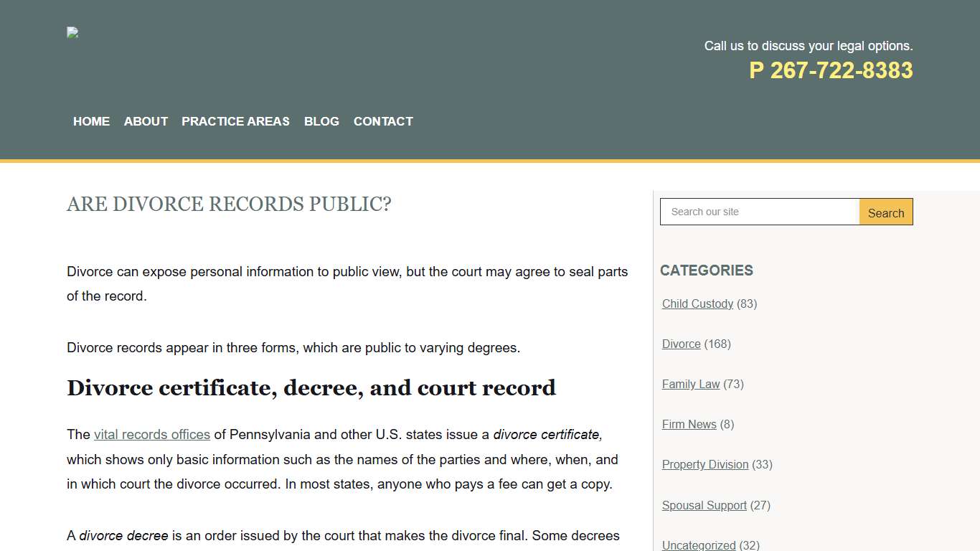The width and height of the screenshot is (980, 551).
Task: Open the PRACTICE AREAS menu
Action: tap(235, 121)
